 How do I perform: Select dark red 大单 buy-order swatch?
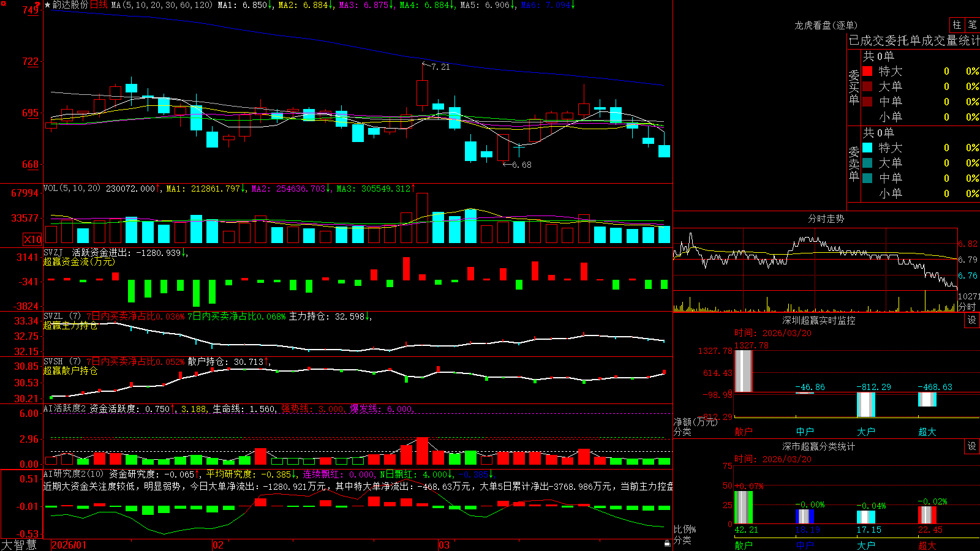coord(867,86)
